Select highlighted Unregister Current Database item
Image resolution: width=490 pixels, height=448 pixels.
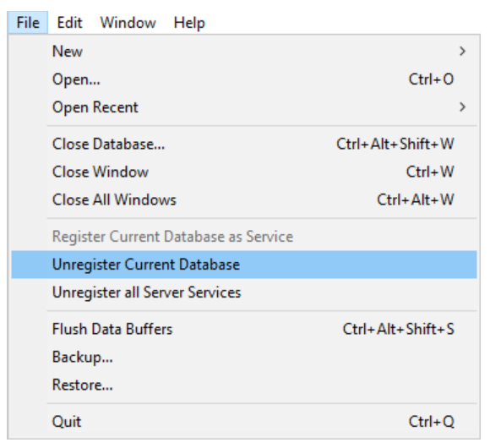(x=244, y=265)
